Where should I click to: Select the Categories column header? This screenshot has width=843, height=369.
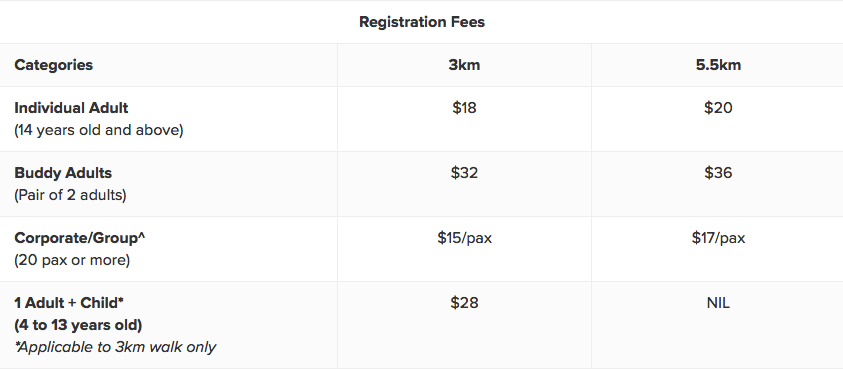(53, 65)
